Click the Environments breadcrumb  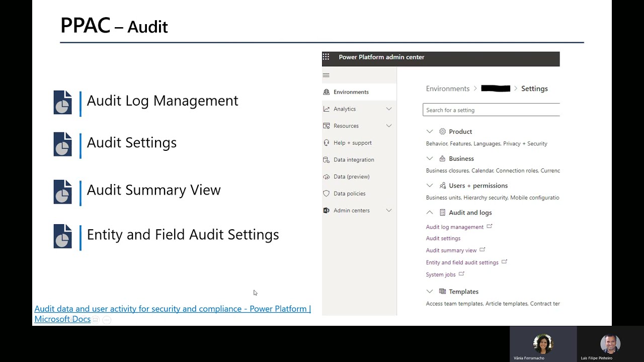(448, 88)
